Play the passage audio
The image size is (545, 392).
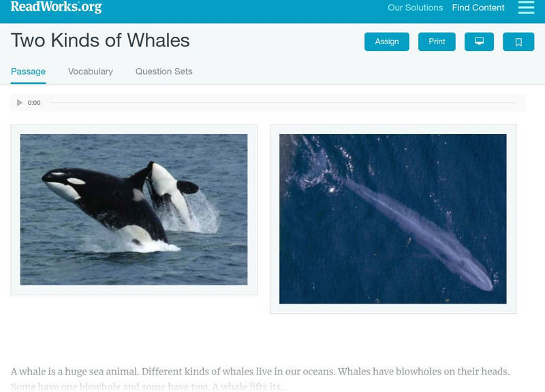[20, 103]
